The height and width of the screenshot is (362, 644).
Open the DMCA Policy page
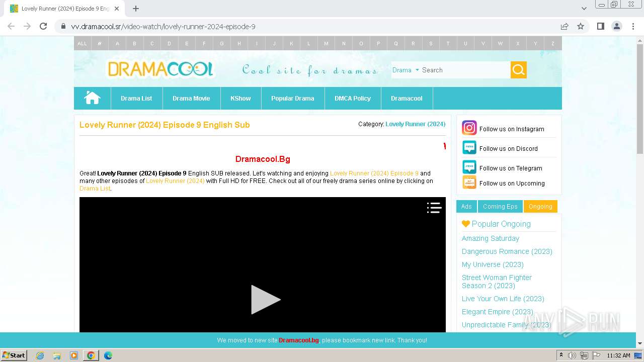(353, 98)
